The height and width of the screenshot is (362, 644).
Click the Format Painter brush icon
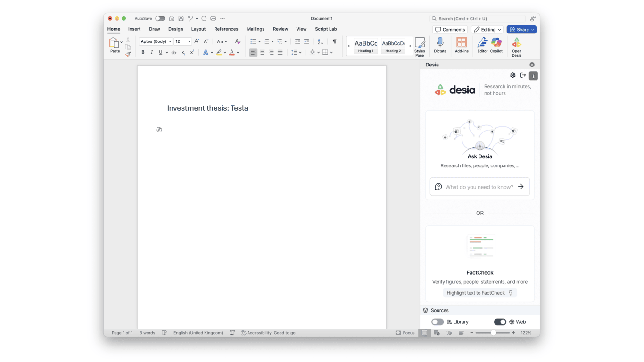tap(128, 55)
